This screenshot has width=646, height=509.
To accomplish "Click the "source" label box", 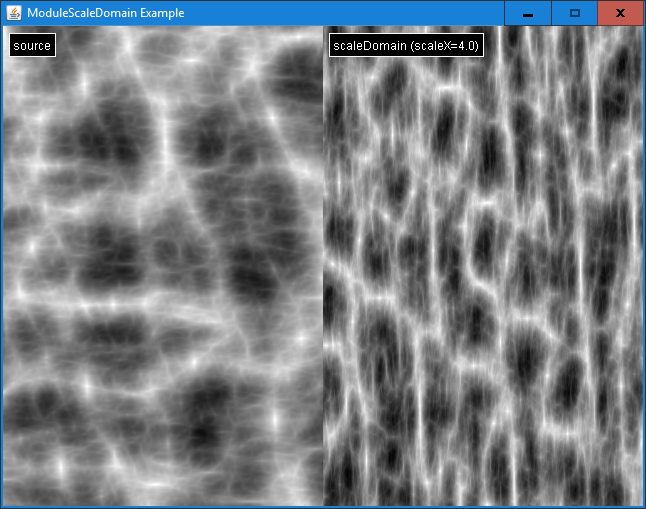I will tap(31, 46).
